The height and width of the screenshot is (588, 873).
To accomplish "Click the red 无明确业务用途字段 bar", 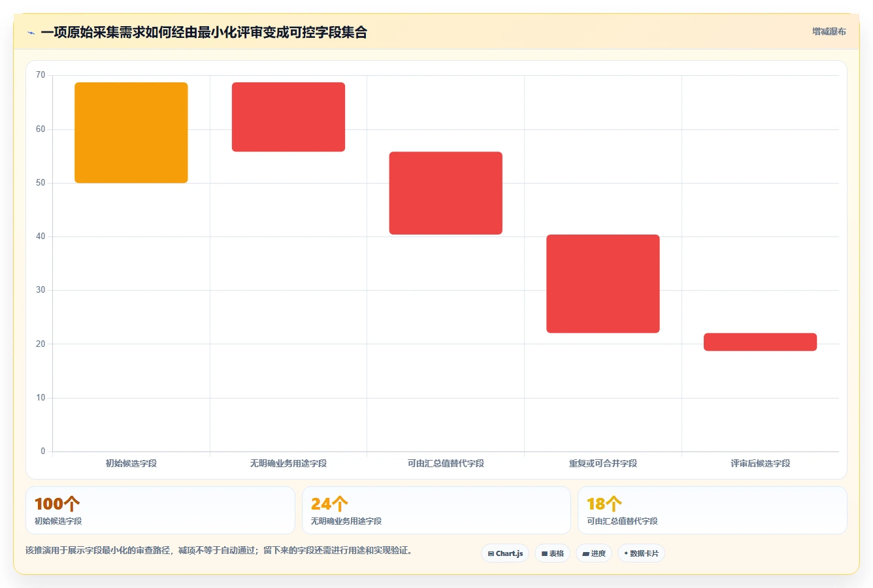I will (288, 117).
